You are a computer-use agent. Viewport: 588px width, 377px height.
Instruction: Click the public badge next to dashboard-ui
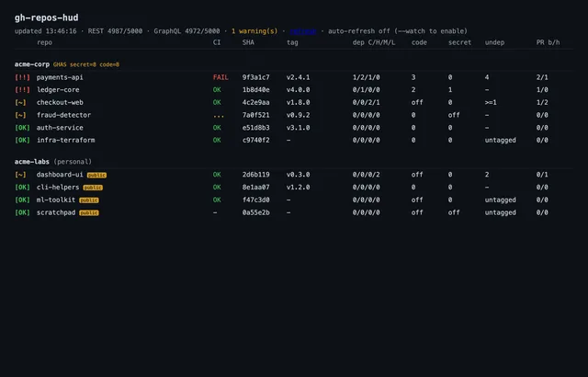(x=96, y=176)
